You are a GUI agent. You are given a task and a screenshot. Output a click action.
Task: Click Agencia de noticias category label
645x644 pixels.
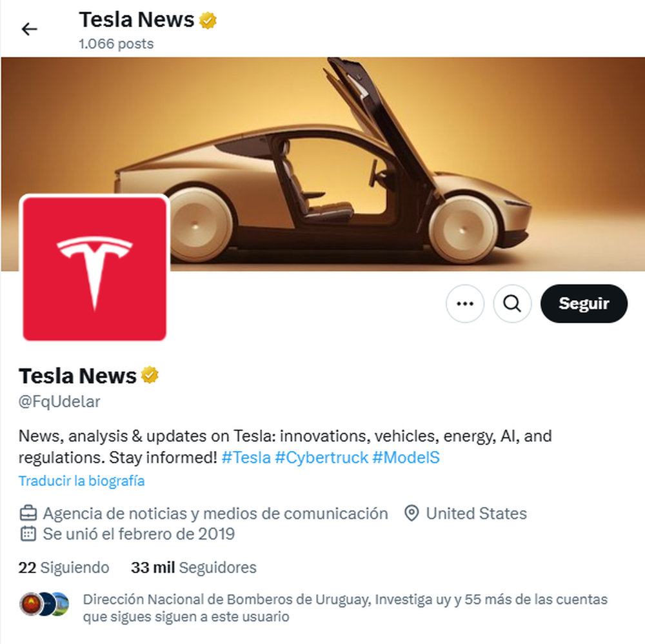[215, 514]
